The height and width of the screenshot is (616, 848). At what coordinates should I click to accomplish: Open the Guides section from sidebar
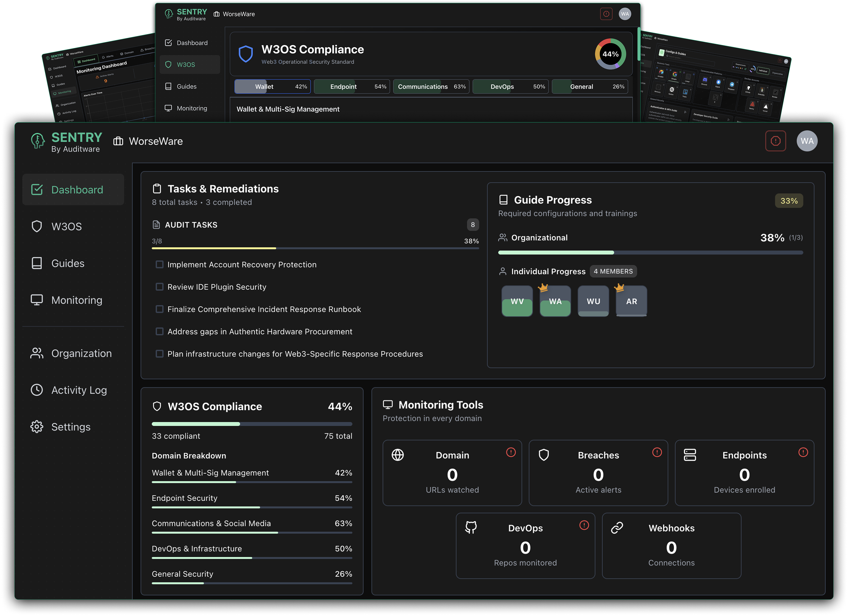[67, 263]
